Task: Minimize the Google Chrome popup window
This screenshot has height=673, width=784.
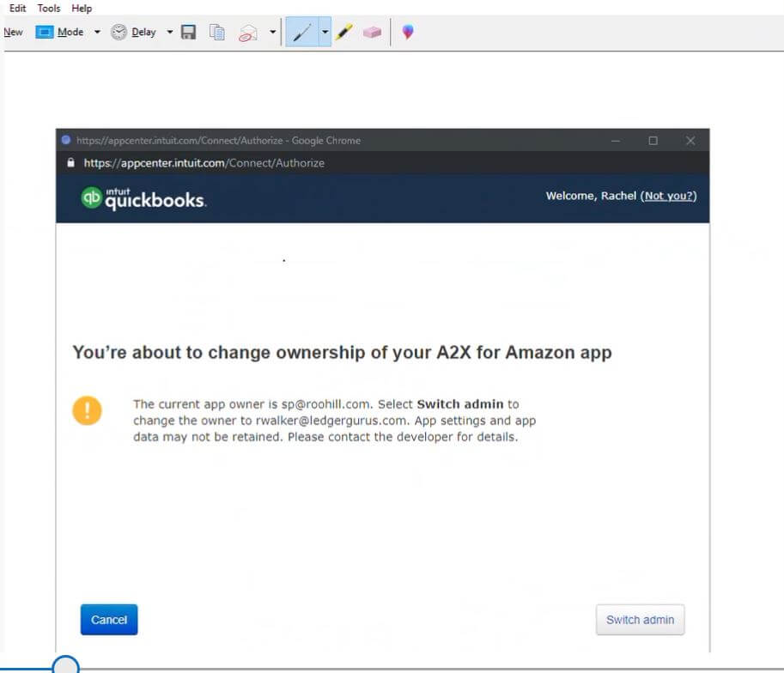Action: coord(616,141)
